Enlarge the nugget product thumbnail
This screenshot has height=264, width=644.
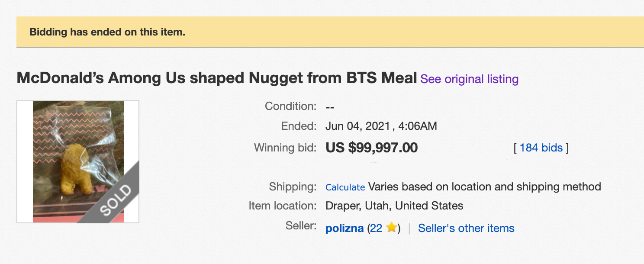pyautogui.click(x=78, y=162)
